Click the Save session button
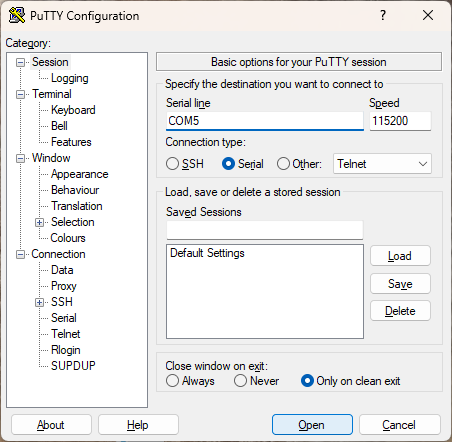 400,284
